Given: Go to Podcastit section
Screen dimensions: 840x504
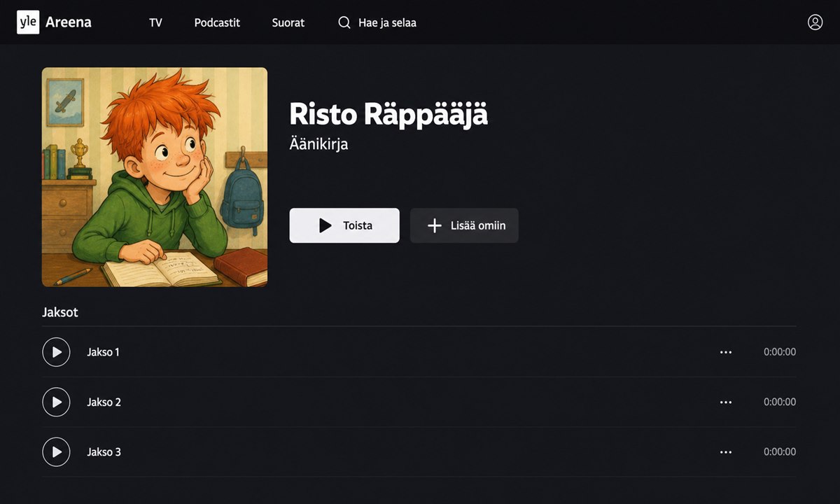Looking at the screenshot, I should 217,22.
